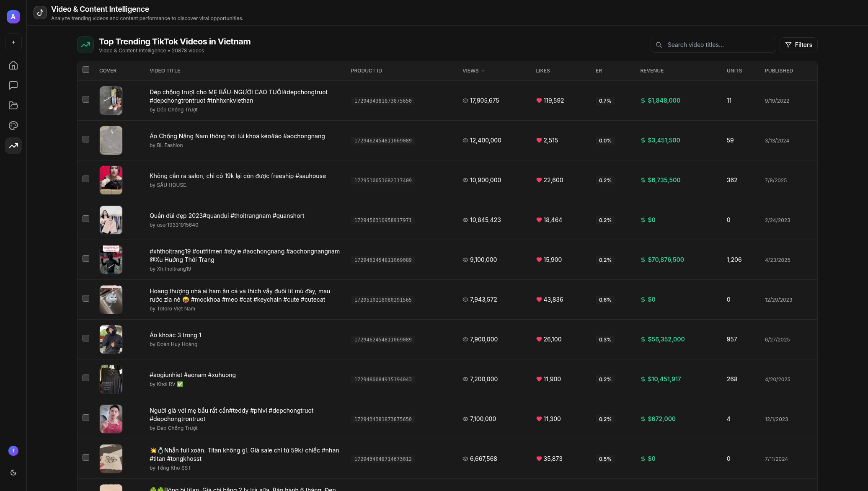Open the home icon in sidebar
868x491 pixels.
coord(13,65)
